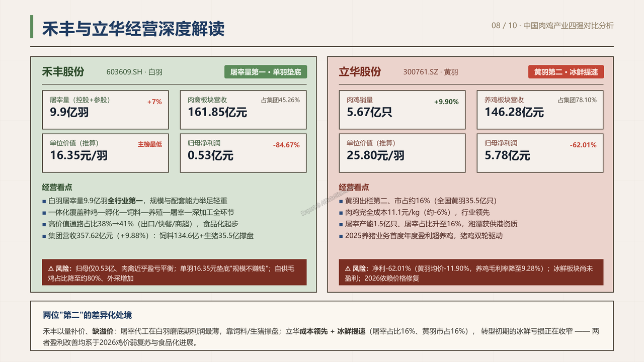Click stock code 300761.SZ · 黄羽
644x362 pixels.
point(431,72)
